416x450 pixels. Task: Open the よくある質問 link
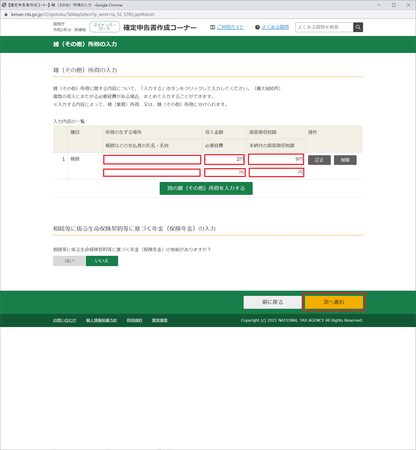click(275, 27)
